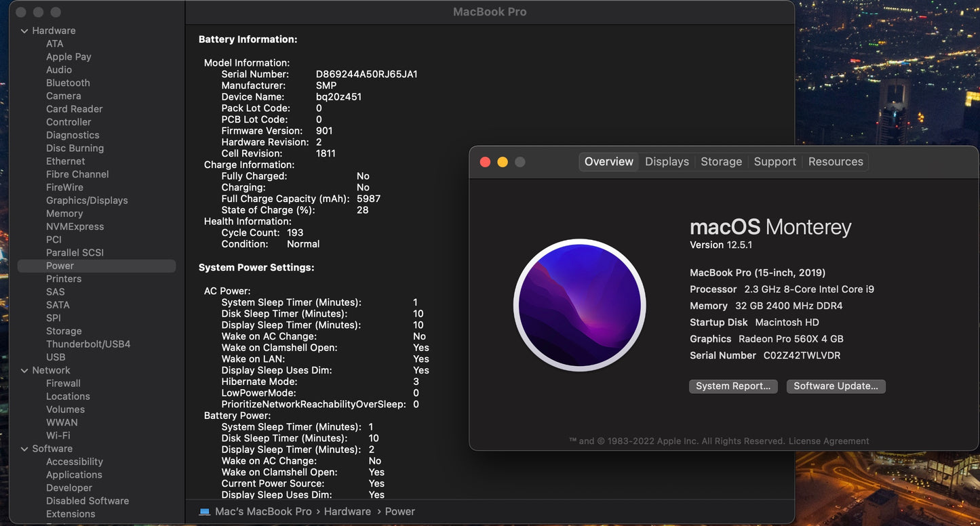
Task: Minimize the About This Mac window
Action: coord(503,162)
